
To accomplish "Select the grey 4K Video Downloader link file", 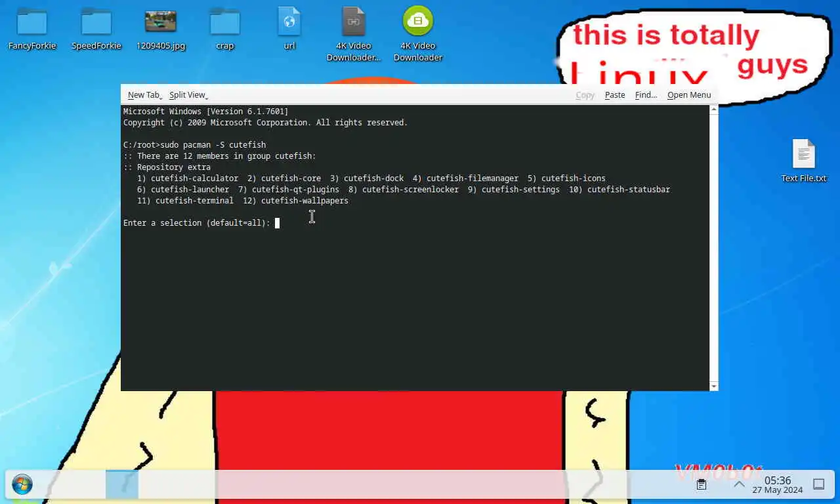I will [x=354, y=34].
